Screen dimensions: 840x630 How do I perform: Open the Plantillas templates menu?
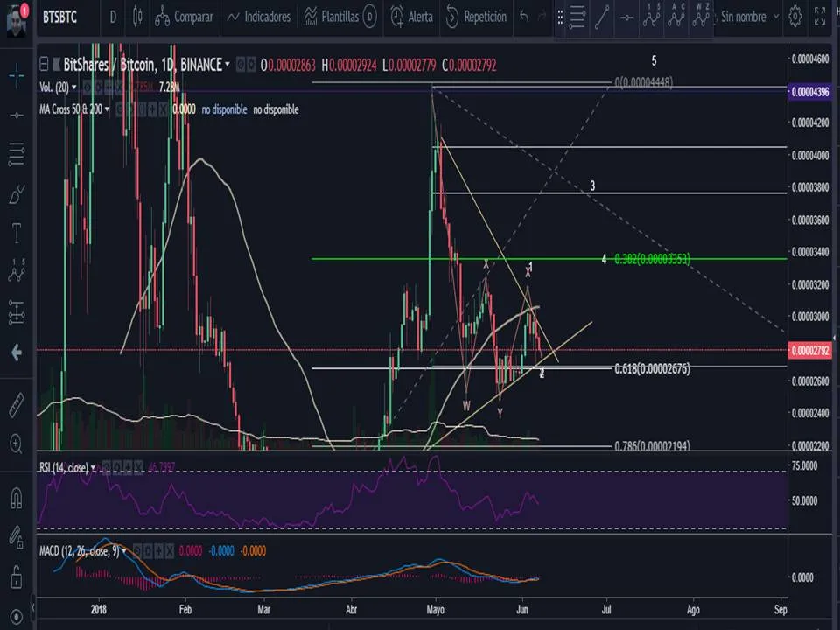332,17
